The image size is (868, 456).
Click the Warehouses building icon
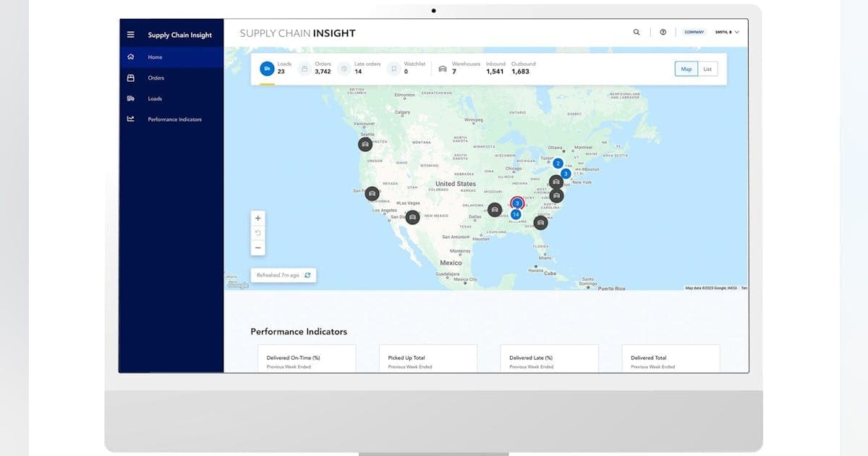(x=443, y=68)
